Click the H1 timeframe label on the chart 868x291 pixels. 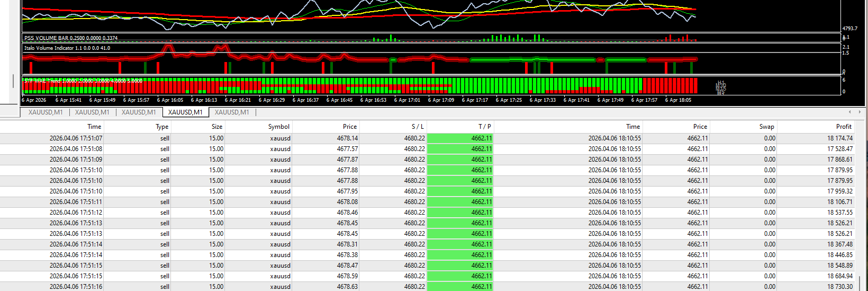720,83
